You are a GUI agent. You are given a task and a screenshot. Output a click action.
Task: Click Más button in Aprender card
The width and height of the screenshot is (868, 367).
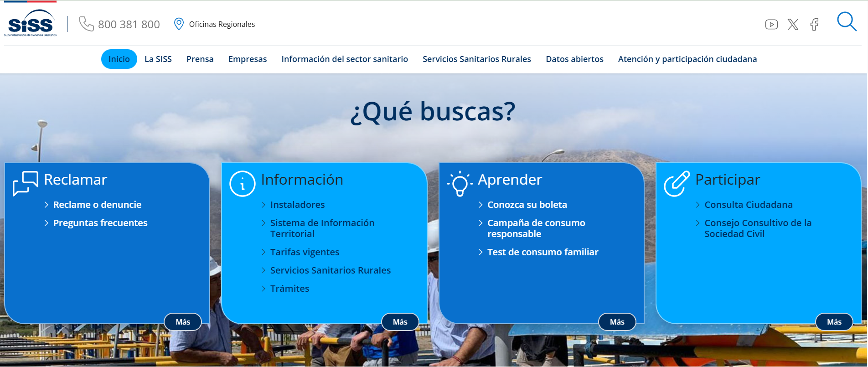[617, 322]
